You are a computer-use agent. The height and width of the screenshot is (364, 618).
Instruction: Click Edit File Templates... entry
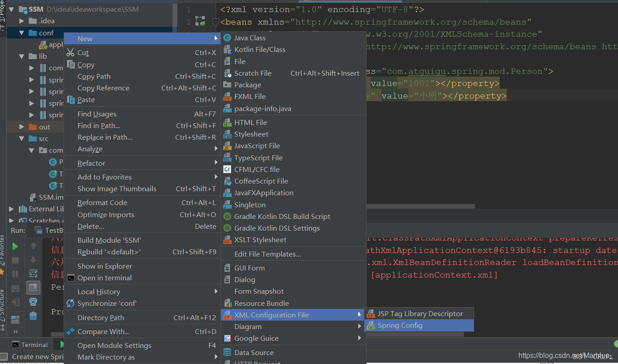[x=294, y=254]
